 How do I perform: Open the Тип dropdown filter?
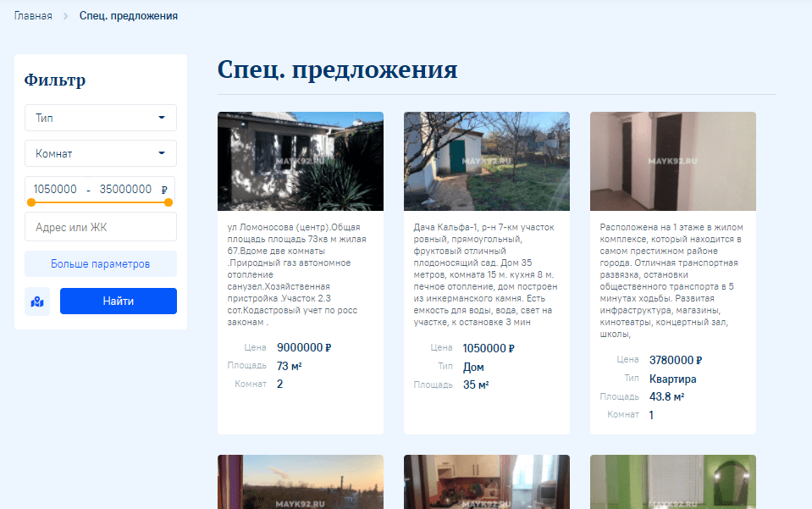[100, 118]
